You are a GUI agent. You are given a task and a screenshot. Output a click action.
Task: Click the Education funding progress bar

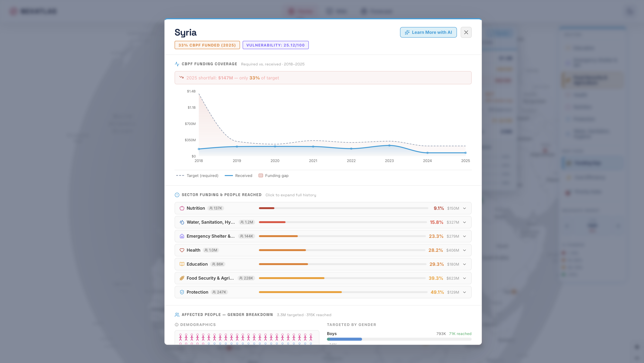[x=342, y=264]
